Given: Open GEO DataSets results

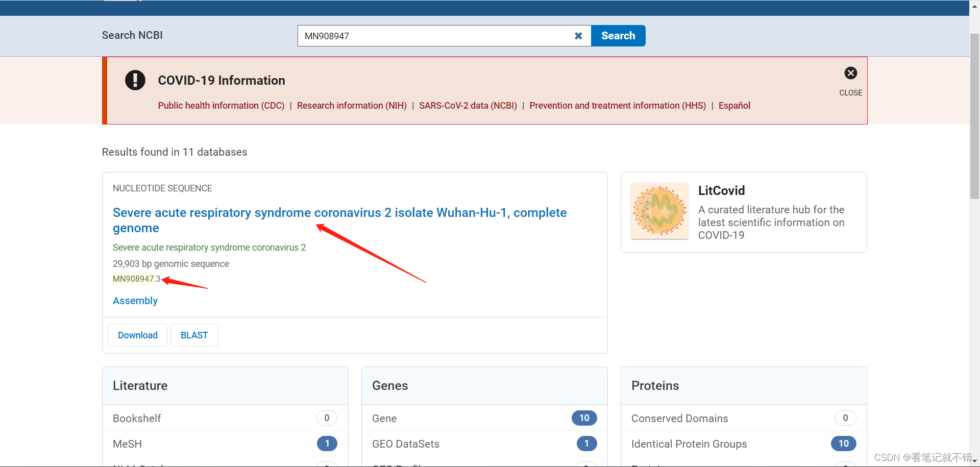Looking at the screenshot, I should coord(484,444).
